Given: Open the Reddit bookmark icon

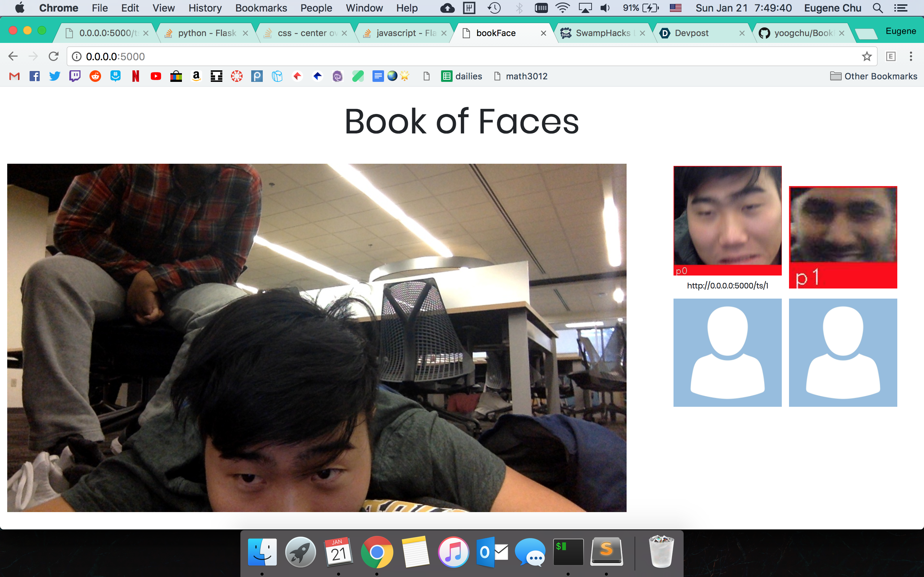Looking at the screenshot, I should pyautogui.click(x=95, y=76).
